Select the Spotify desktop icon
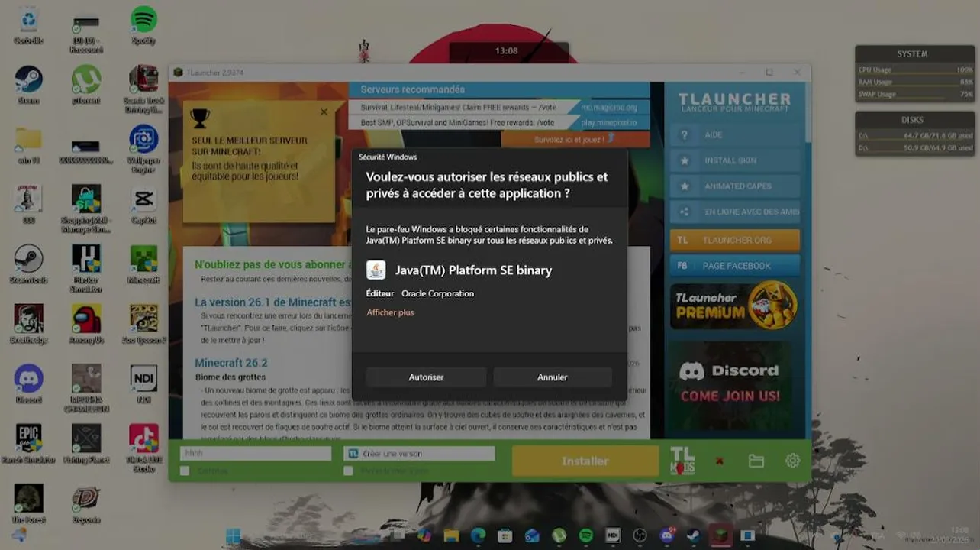980x550 pixels. point(143,25)
